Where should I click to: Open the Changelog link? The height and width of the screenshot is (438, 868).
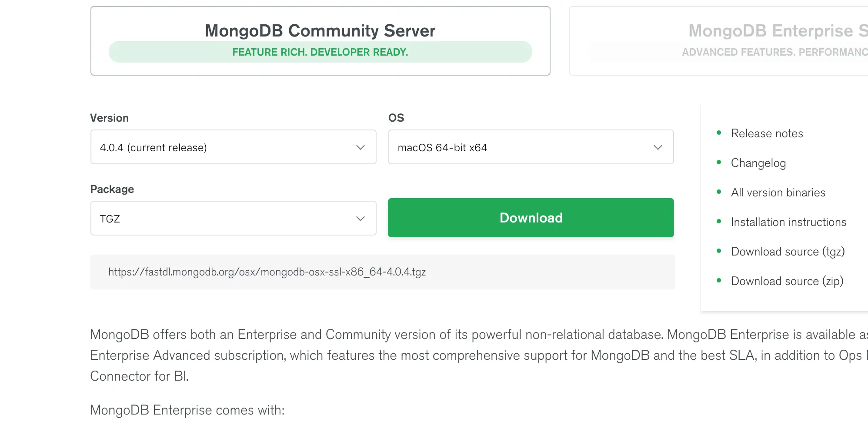point(758,163)
